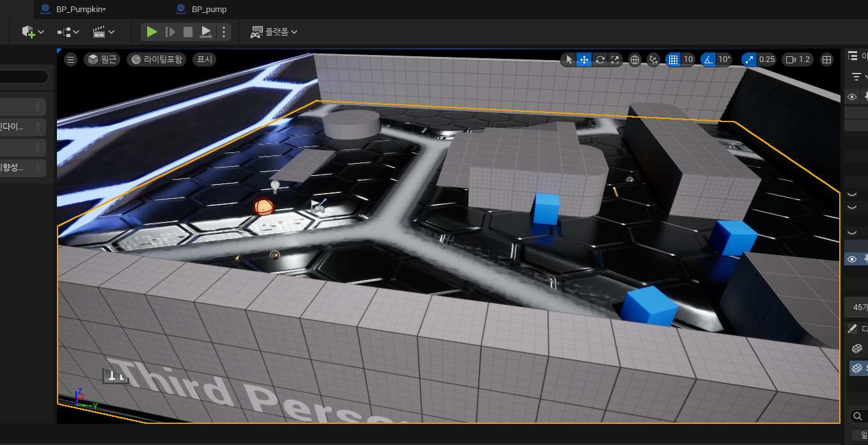Open the 플랫폼 platforms dropdown
This screenshot has height=445, width=868.
[x=274, y=31]
